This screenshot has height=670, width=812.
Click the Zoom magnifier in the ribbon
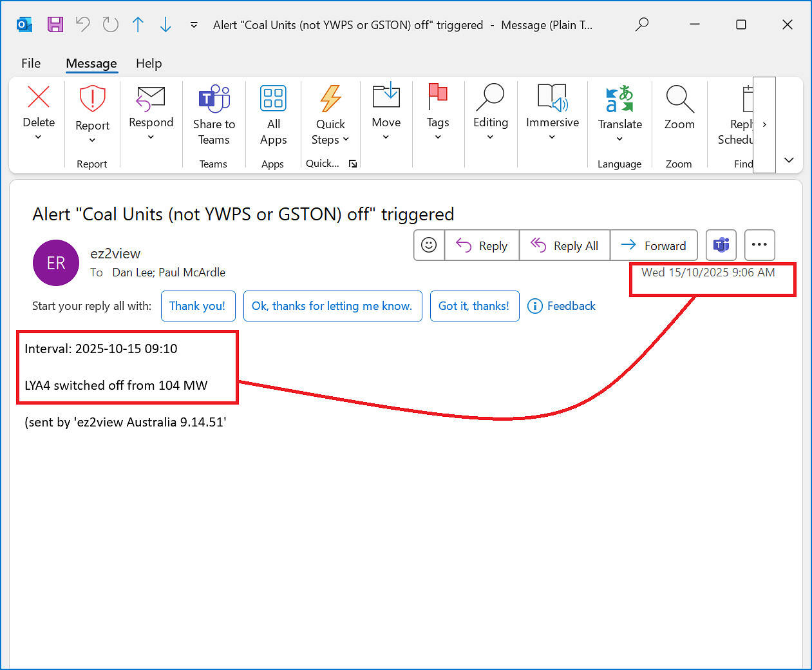click(x=679, y=99)
